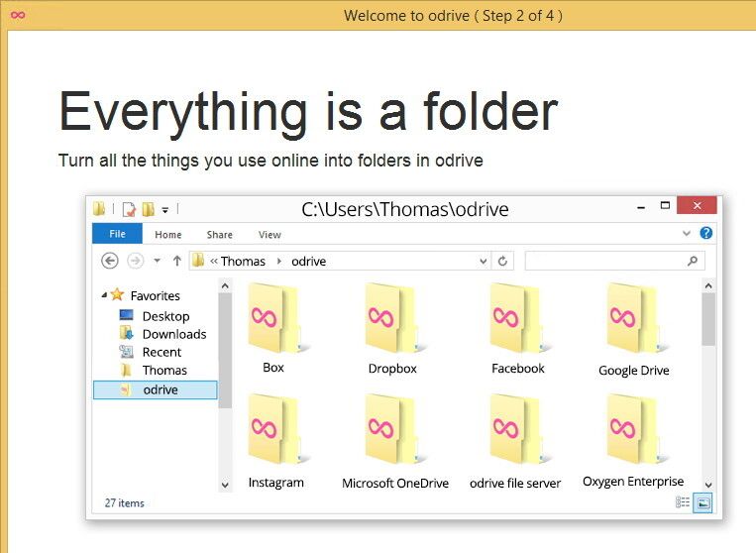Minimize the Explorer window
This screenshot has width=756, height=553.
coord(641,207)
